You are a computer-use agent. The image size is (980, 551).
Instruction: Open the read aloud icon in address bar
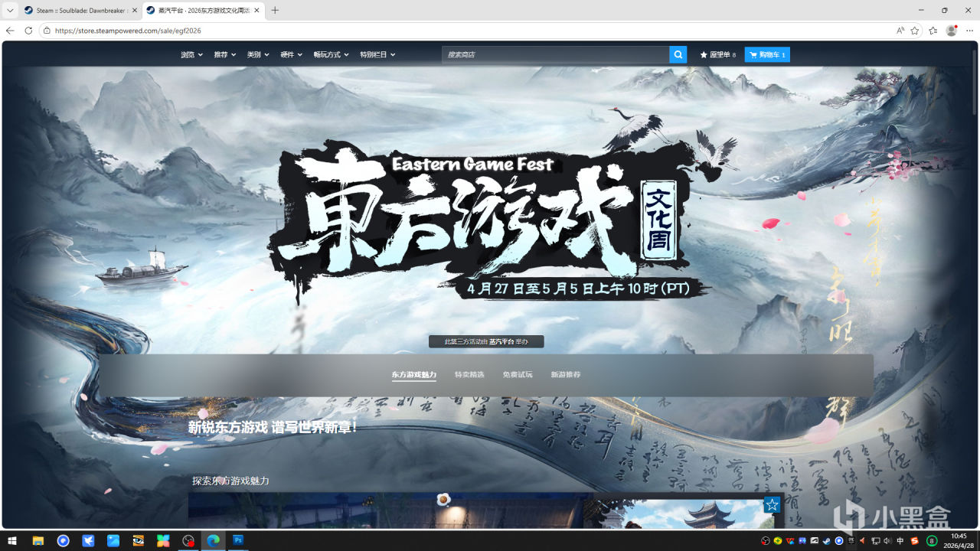click(x=900, y=31)
